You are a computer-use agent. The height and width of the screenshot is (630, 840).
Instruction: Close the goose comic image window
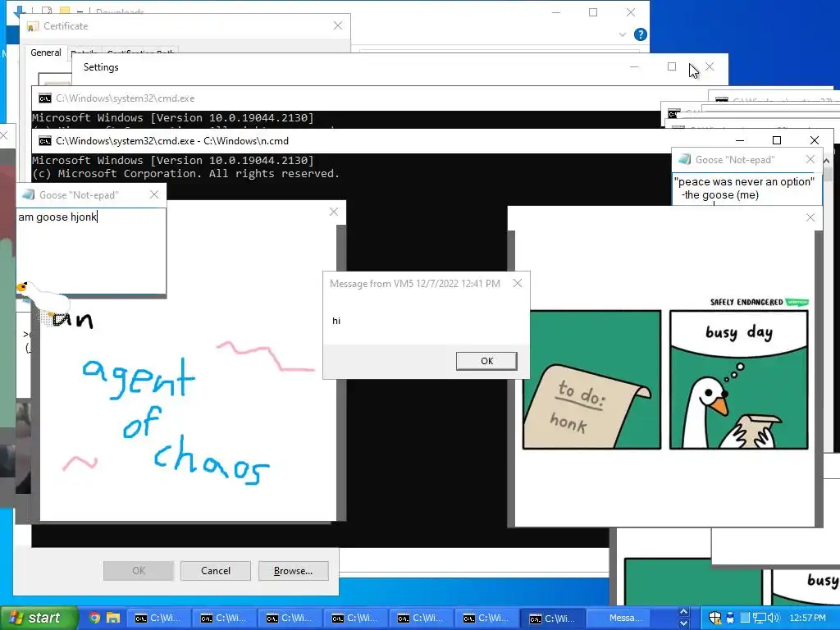tap(810, 217)
